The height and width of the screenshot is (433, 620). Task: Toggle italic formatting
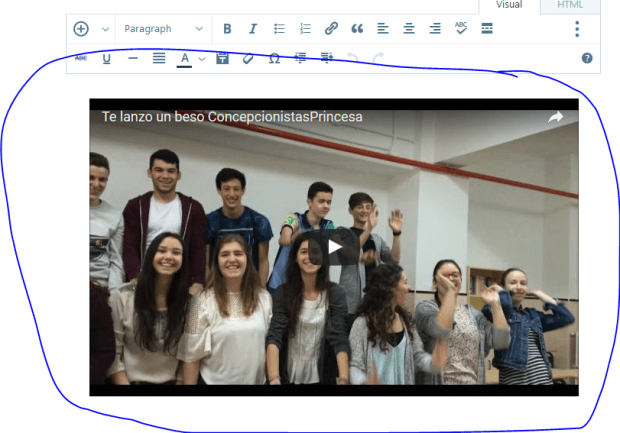pyautogui.click(x=253, y=29)
